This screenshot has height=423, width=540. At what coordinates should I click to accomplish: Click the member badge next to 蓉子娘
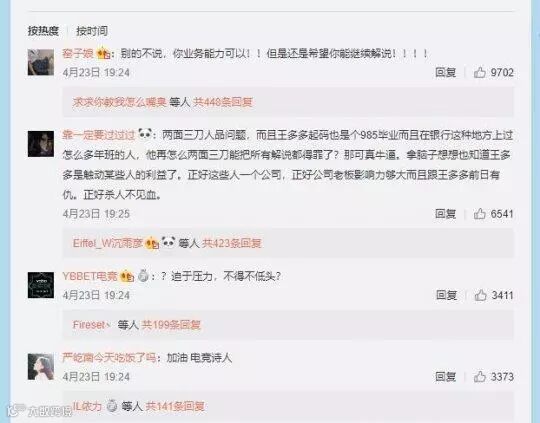pos(103,54)
